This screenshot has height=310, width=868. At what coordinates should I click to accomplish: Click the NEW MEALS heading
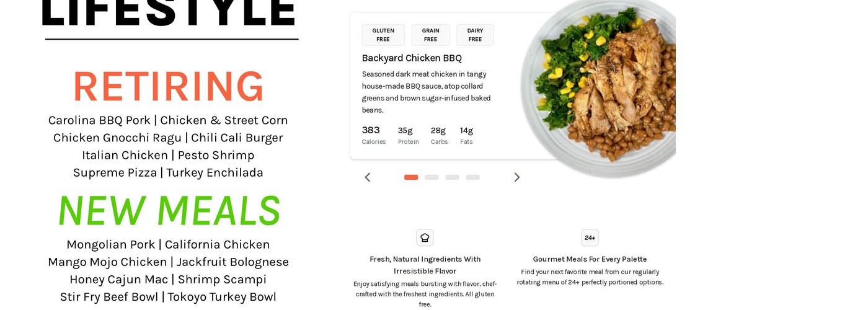[169, 211]
